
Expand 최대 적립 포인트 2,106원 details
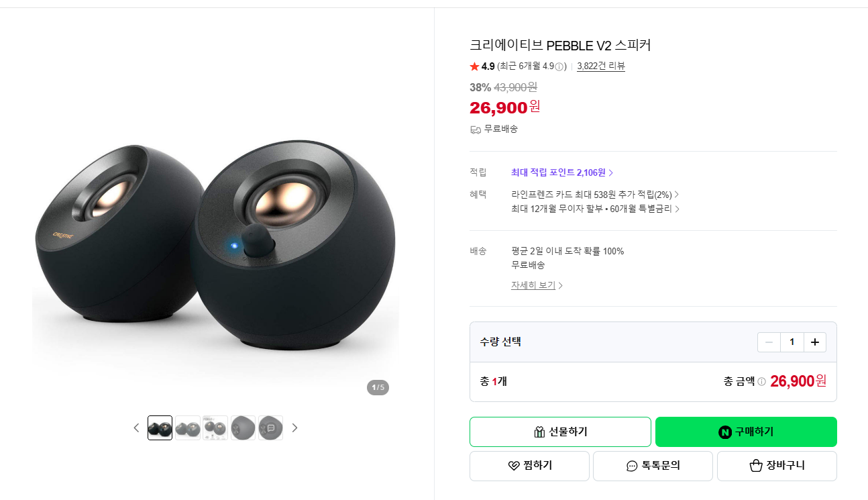(562, 172)
